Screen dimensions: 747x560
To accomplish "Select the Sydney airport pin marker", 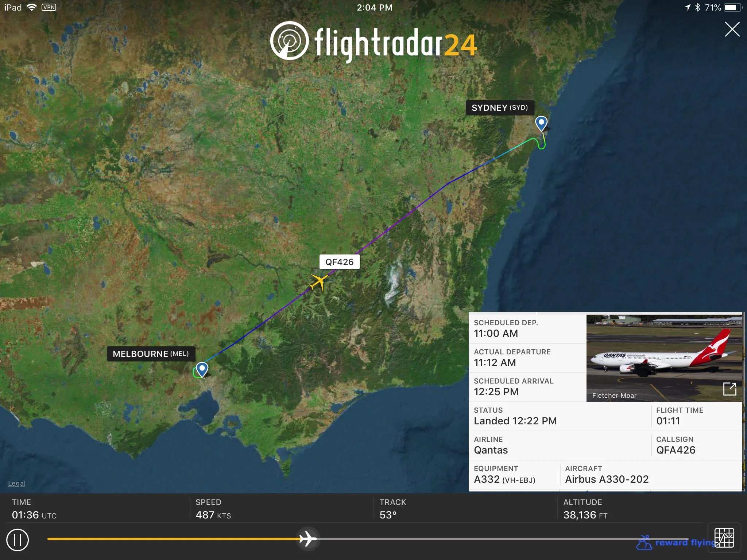I will [541, 124].
